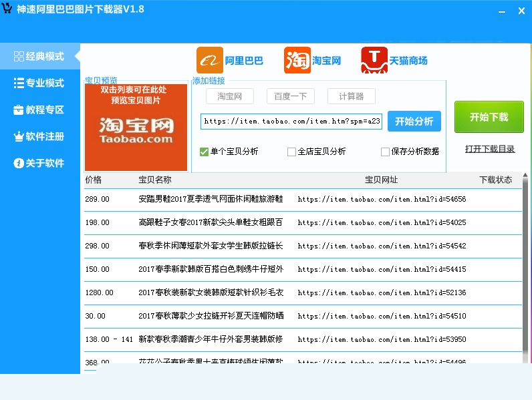532x400 pixels.
Task: Close the downloader window
Action: 521,11
